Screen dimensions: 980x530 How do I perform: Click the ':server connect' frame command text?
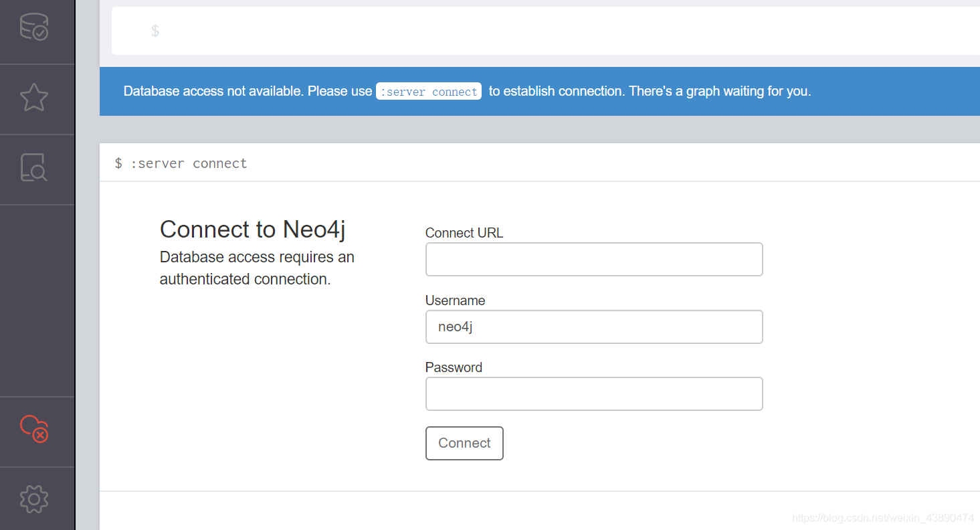click(188, 163)
